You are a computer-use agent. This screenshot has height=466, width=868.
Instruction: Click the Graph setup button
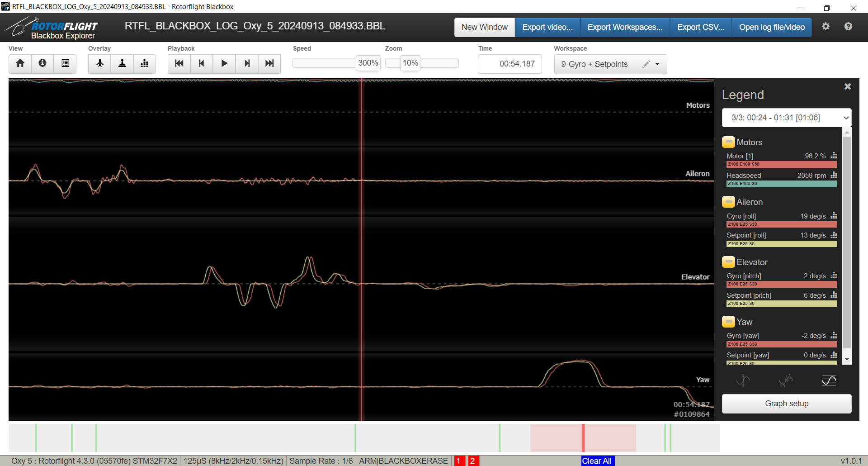pyautogui.click(x=787, y=404)
